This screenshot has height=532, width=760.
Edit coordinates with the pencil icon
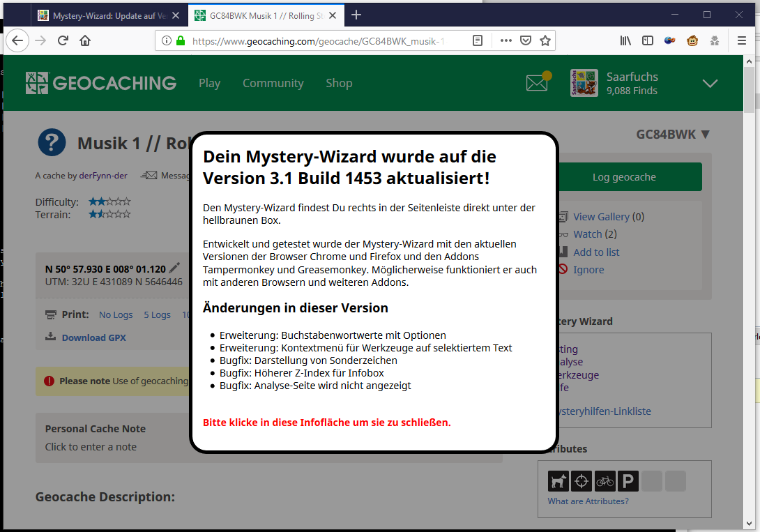click(x=174, y=268)
